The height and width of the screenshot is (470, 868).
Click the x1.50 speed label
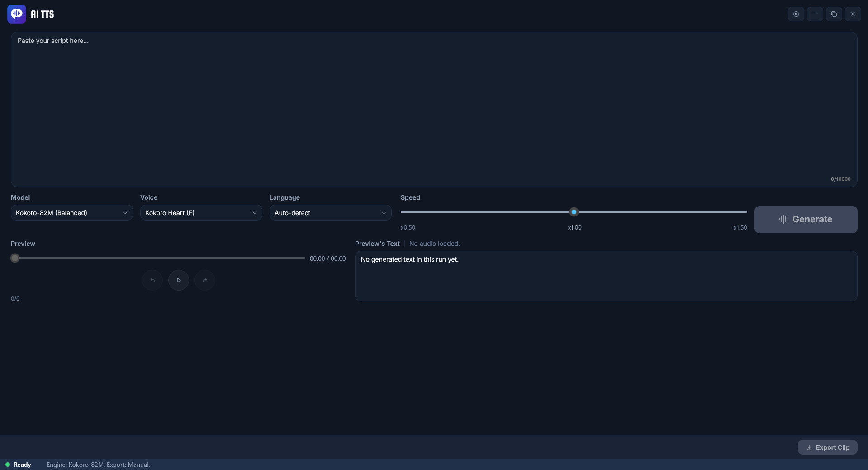740,227
